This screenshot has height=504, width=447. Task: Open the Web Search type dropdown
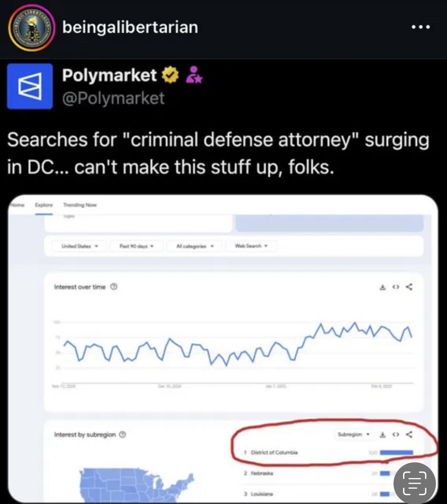point(251,246)
